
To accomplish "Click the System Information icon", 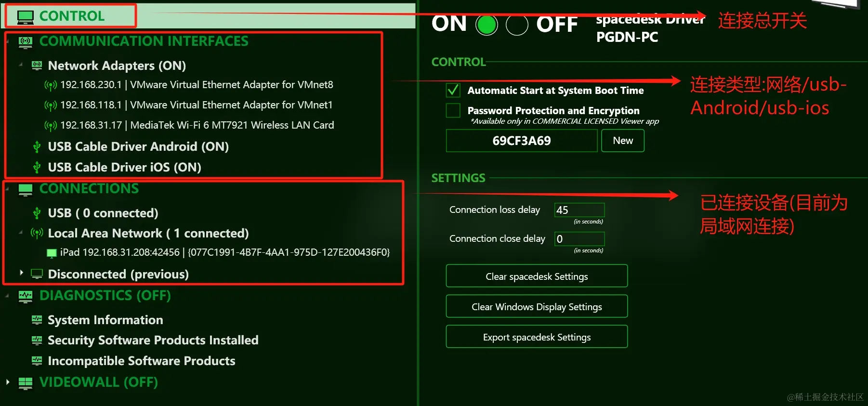I will [37, 319].
